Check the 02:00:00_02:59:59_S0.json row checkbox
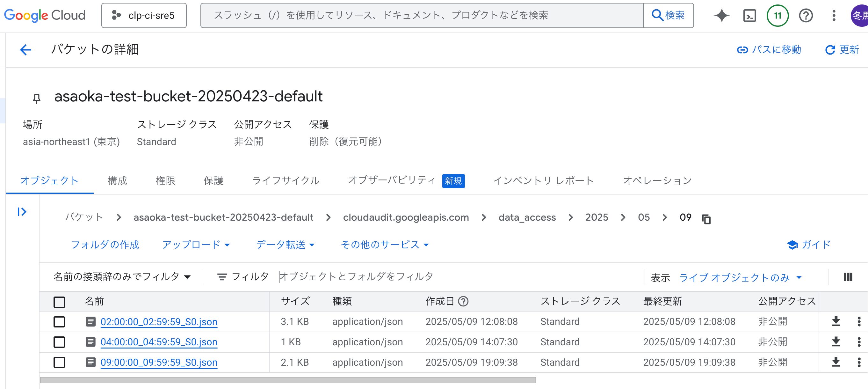Screen dimensions: 868x389 (x=59, y=322)
